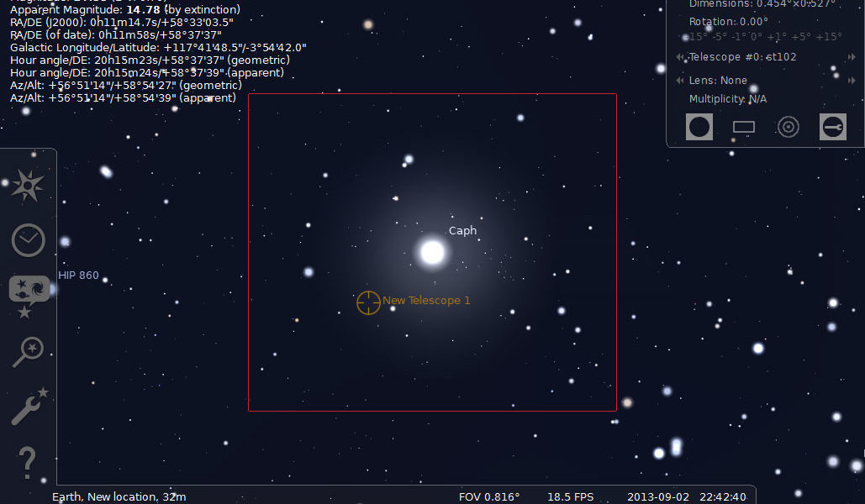Select the previous lens

[x=680, y=81]
